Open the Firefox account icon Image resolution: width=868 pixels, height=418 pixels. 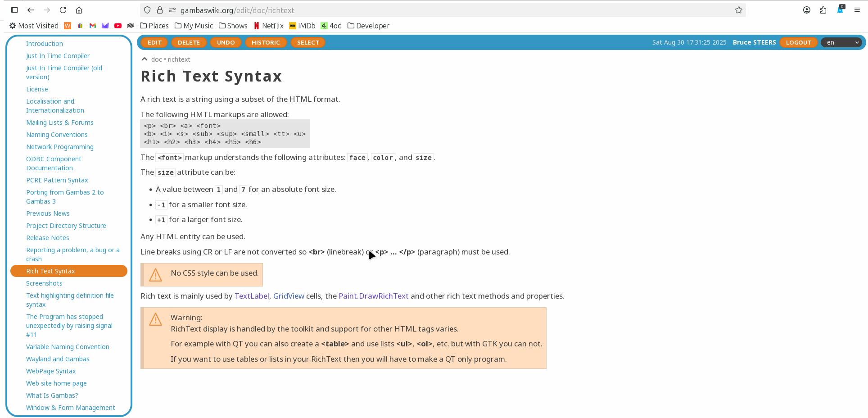coord(807,10)
